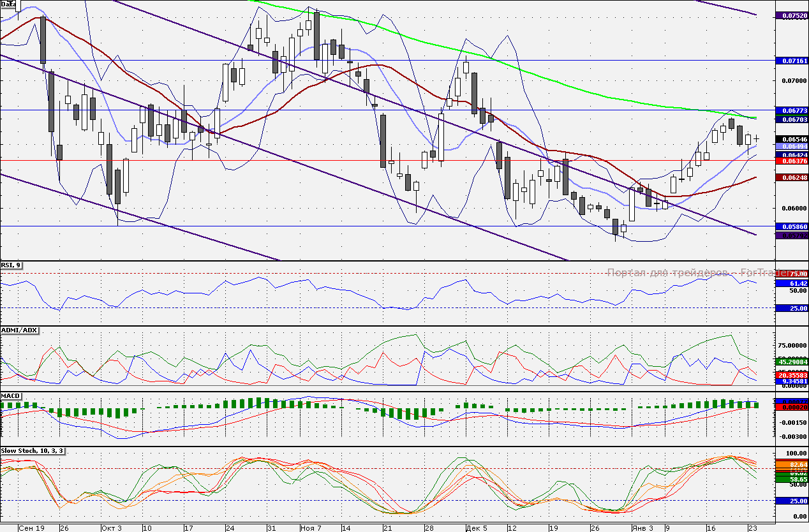Click the red 0.06376 price level tag
This screenshot has height=532, width=809.
pyautogui.click(x=791, y=161)
